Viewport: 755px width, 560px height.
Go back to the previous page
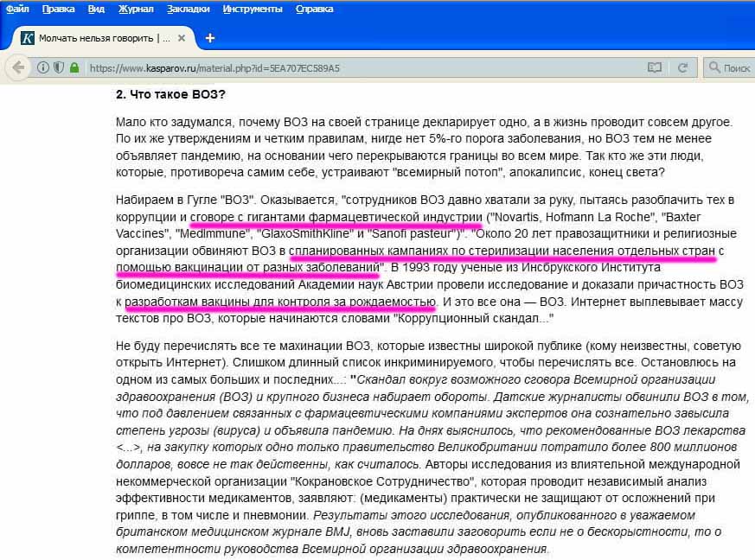tap(18, 67)
